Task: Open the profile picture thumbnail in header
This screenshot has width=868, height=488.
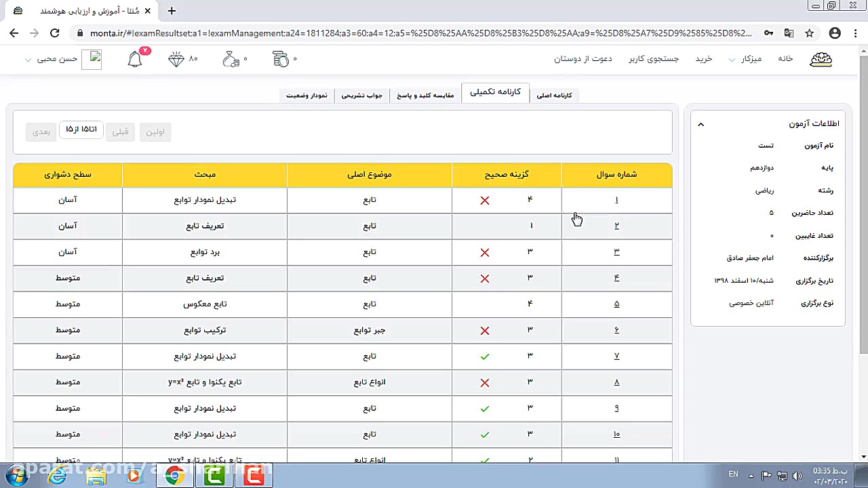Action: click(x=93, y=58)
